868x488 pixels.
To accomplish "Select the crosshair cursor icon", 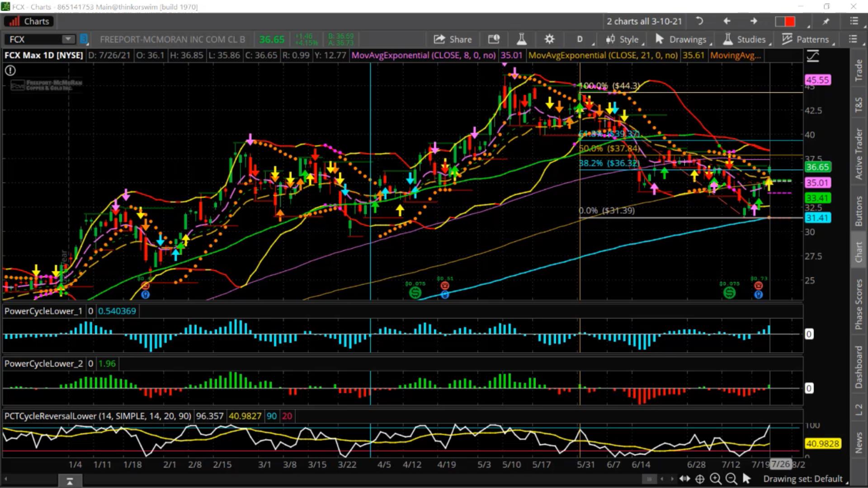I will (700, 479).
